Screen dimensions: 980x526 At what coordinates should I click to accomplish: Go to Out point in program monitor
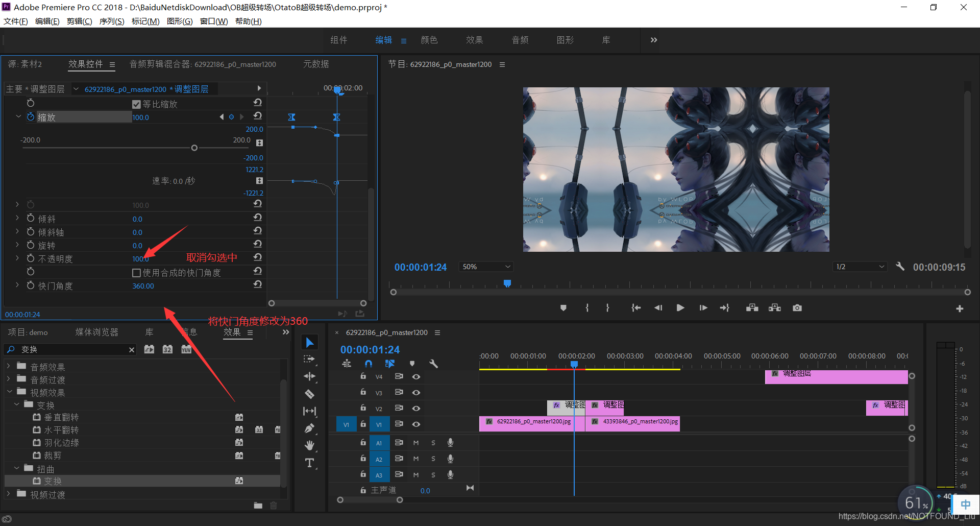(x=725, y=308)
